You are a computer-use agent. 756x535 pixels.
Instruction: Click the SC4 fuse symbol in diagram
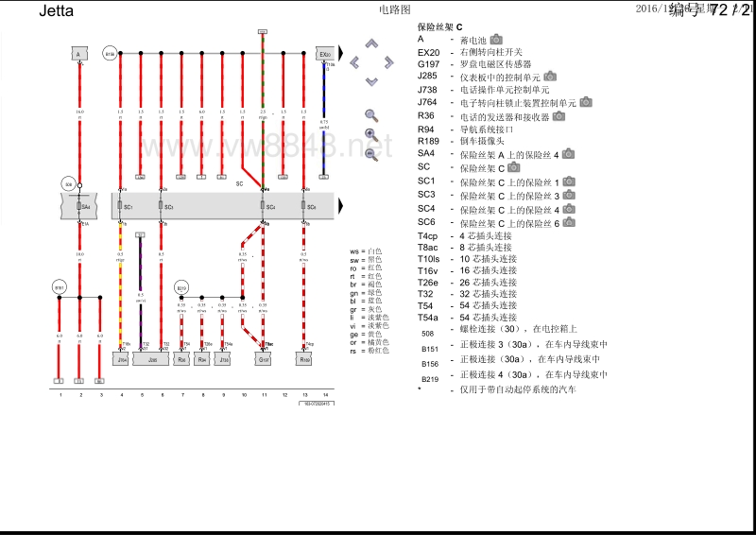[263, 206]
